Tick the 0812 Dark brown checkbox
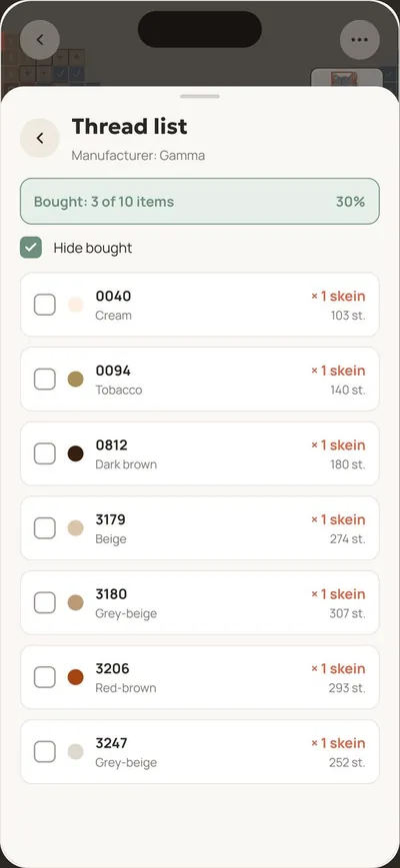This screenshot has height=868, width=400. pos(45,453)
